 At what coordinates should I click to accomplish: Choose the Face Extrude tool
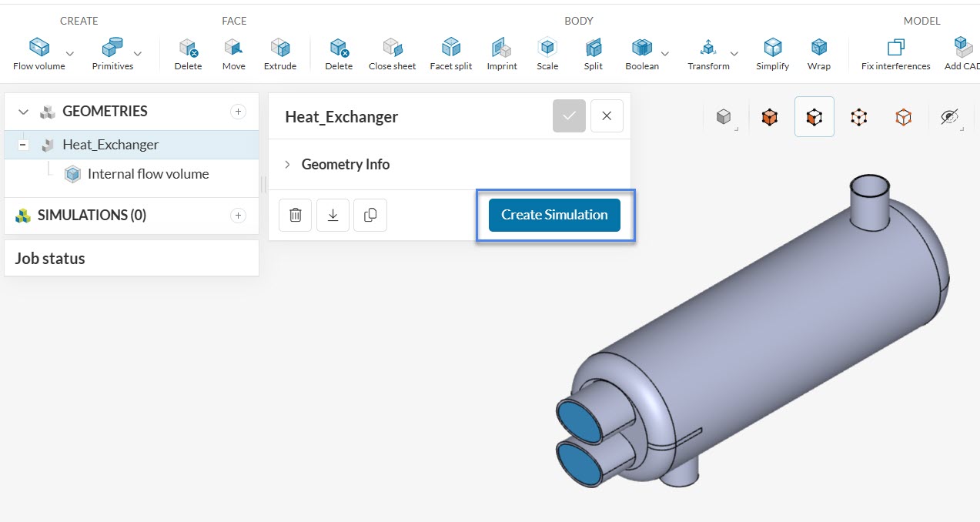pos(280,54)
